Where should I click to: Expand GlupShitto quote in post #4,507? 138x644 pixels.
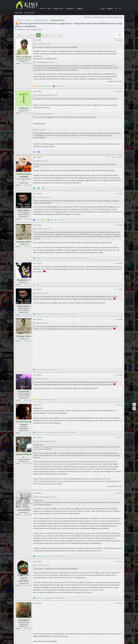pos(47,293)
